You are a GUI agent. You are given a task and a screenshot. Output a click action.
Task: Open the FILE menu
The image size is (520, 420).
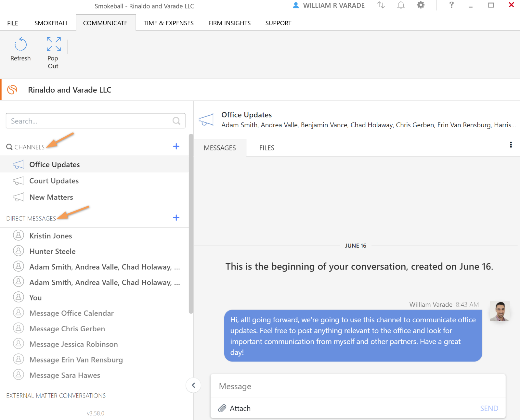(x=13, y=23)
